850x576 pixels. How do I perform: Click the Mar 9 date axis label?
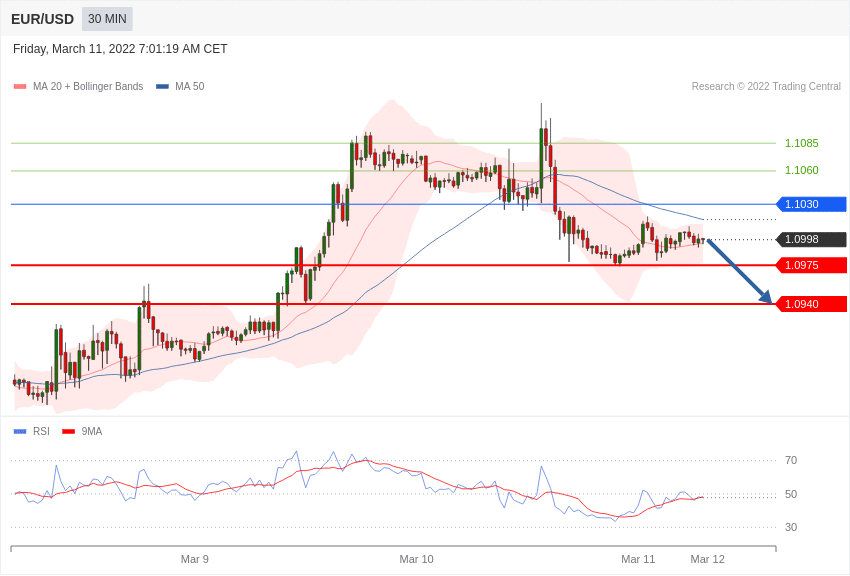195,559
